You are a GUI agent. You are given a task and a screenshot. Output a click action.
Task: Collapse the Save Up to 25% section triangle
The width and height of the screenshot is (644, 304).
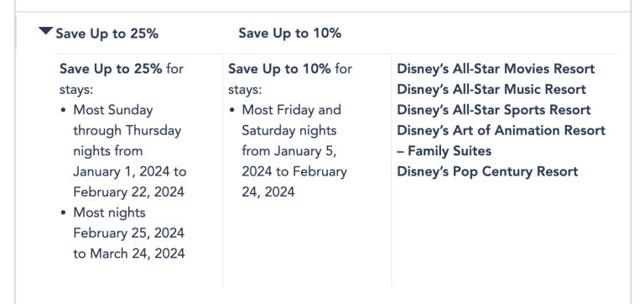coord(45,31)
